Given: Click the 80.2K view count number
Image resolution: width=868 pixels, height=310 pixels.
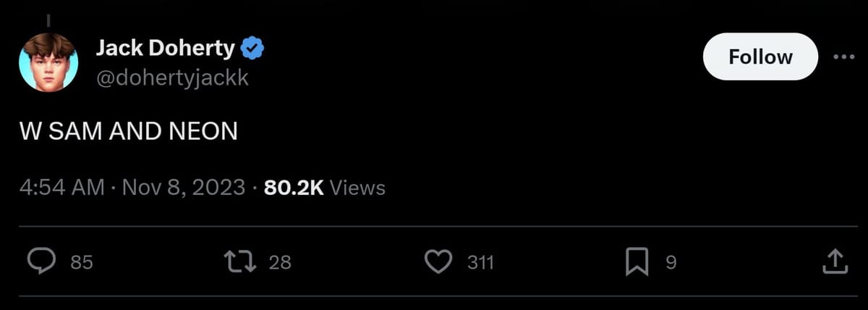Looking at the screenshot, I should (x=294, y=188).
